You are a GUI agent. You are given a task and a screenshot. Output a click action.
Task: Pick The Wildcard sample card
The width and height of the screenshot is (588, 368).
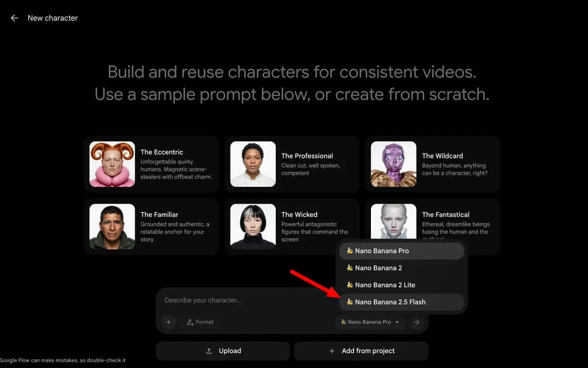click(433, 164)
